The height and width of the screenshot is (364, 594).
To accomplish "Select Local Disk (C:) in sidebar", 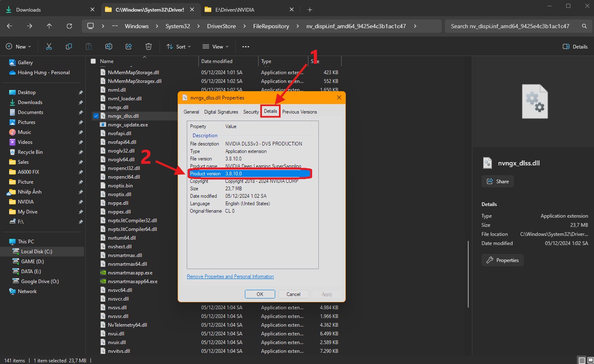I will 37,252.
